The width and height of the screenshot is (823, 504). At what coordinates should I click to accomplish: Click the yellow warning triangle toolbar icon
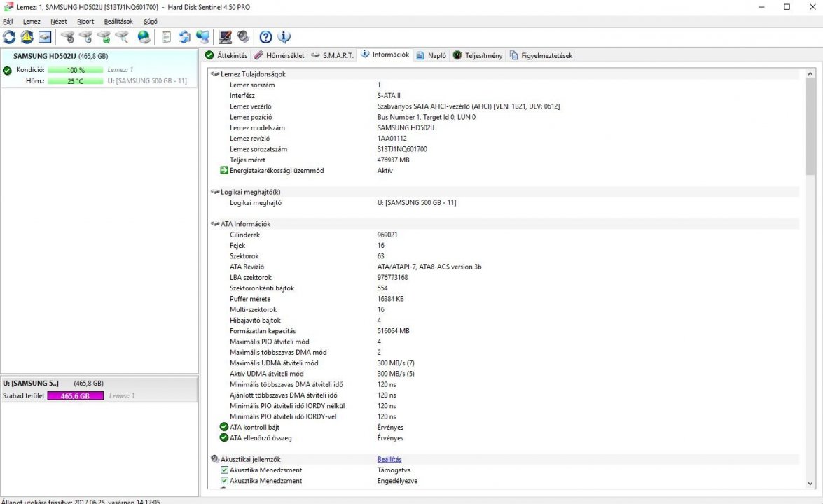[x=27, y=36]
